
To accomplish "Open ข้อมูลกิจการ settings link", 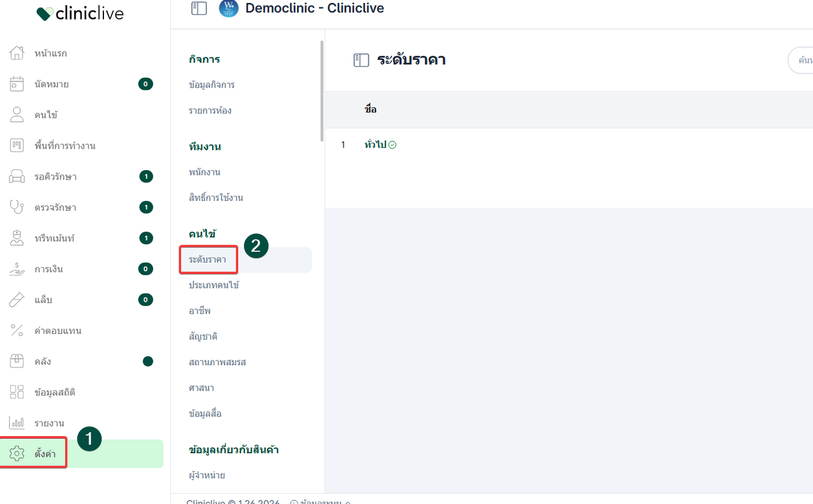I will point(211,85).
